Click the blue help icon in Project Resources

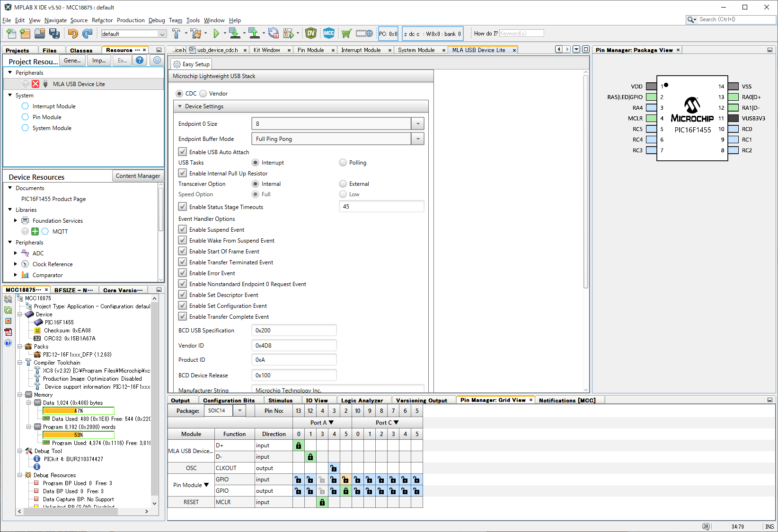[x=140, y=60]
